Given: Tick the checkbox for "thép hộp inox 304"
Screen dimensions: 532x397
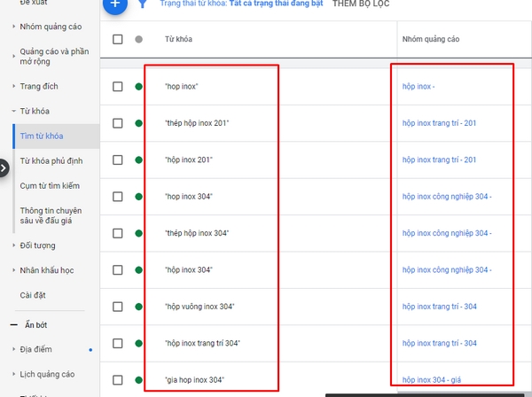Looking at the screenshot, I should (117, 233).
